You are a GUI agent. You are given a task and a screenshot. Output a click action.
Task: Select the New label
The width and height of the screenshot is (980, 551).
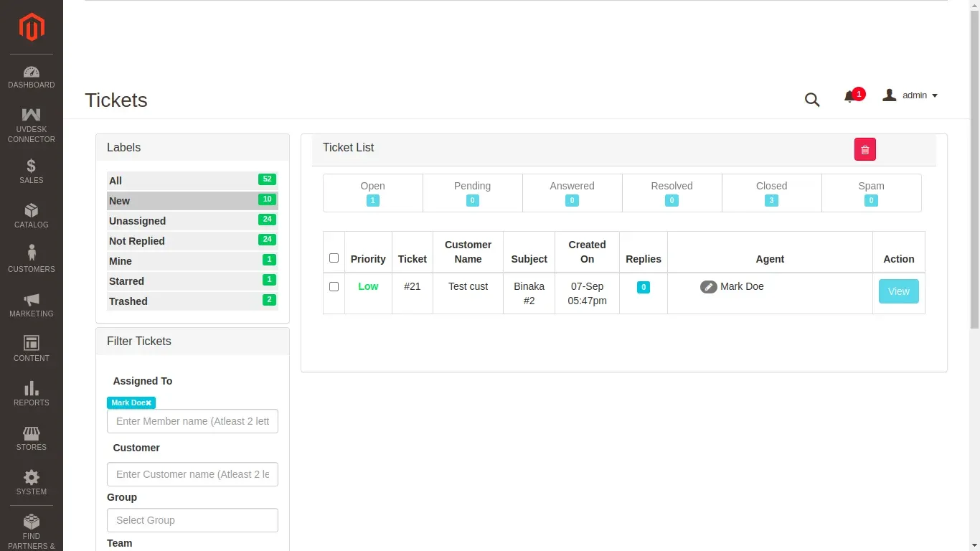pos(192,201)
